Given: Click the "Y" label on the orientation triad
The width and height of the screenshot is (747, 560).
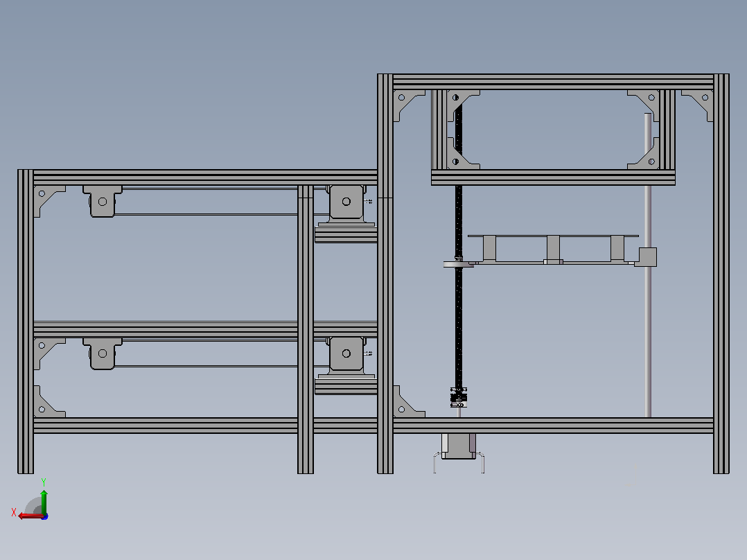Looking at the screenshot, I should pos(44,482).
